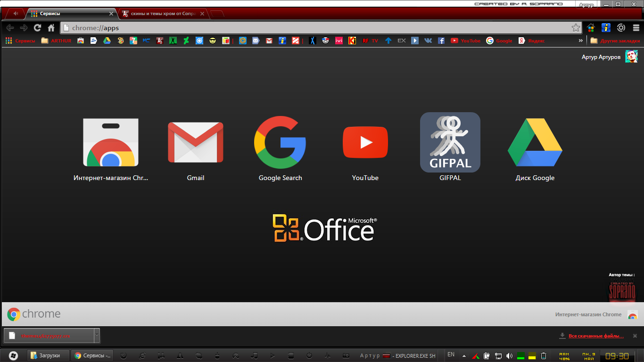
Task: Go back with the back arrow
Action: click(x=10, y=28)
